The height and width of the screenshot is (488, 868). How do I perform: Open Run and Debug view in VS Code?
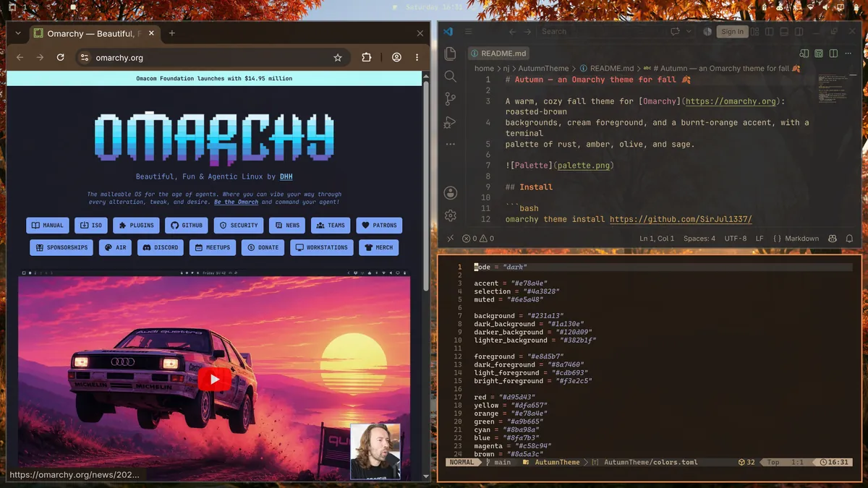(x=450, y=122)
